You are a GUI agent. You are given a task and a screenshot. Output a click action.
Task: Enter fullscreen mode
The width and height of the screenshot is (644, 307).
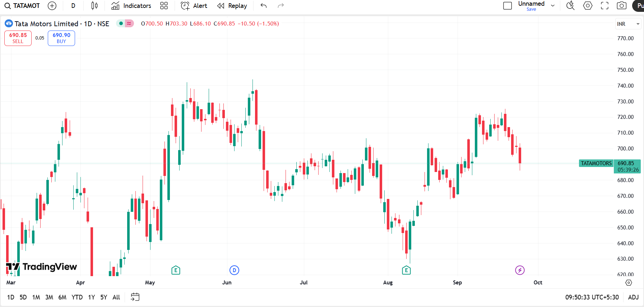click(x=605, y=6)
